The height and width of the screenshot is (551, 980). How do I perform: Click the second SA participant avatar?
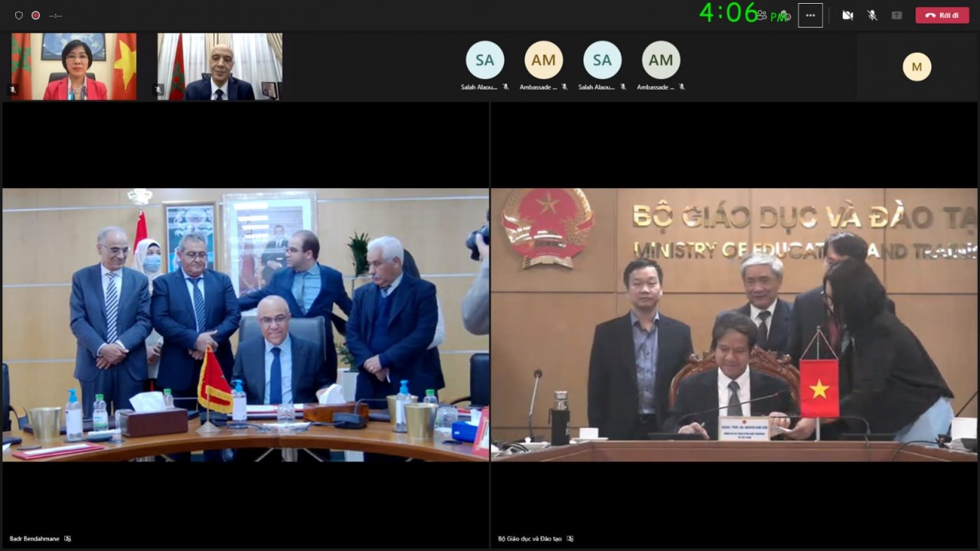click(603, 60)
